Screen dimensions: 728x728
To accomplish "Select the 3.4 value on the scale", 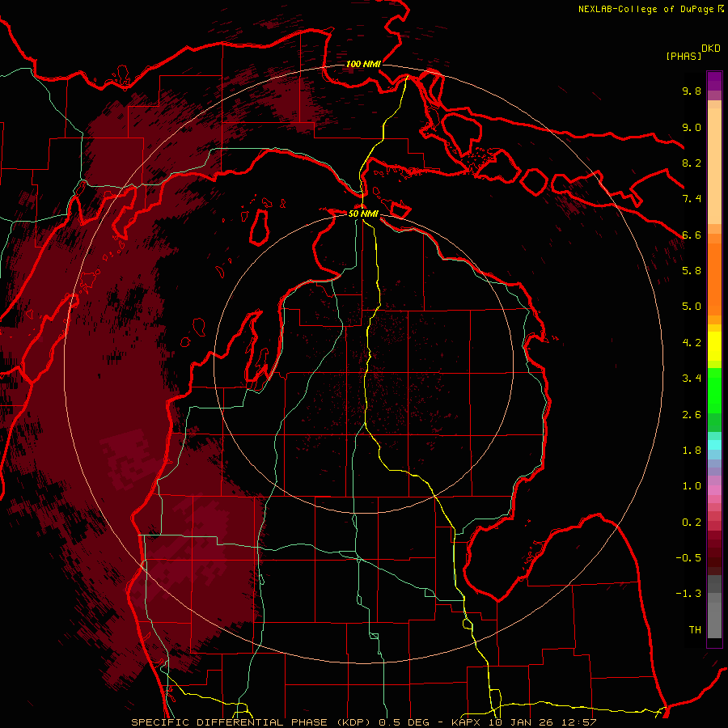I will [692, 379].
